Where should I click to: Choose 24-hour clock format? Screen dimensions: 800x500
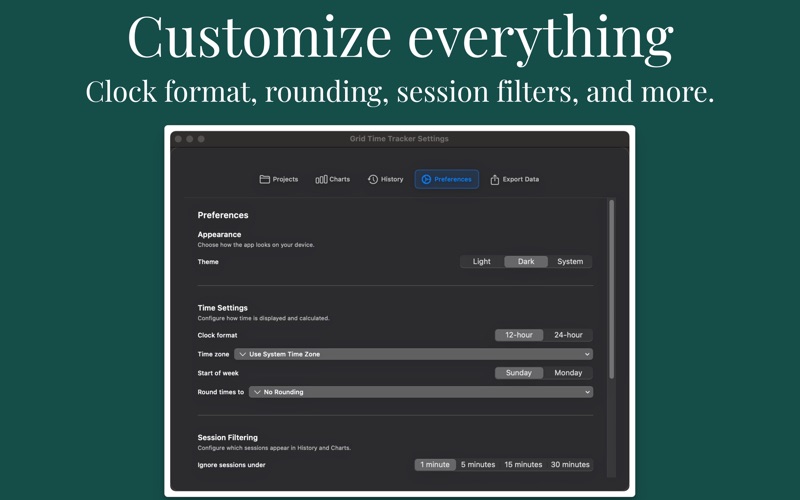point(568,335)
